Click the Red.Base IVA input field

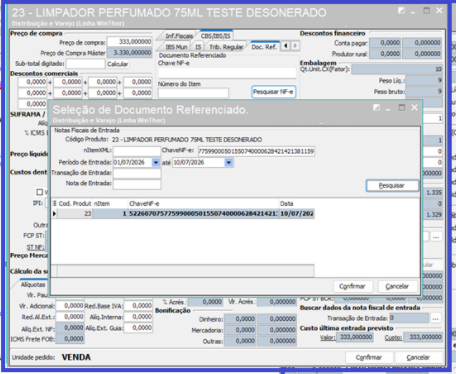click(138, 306)
